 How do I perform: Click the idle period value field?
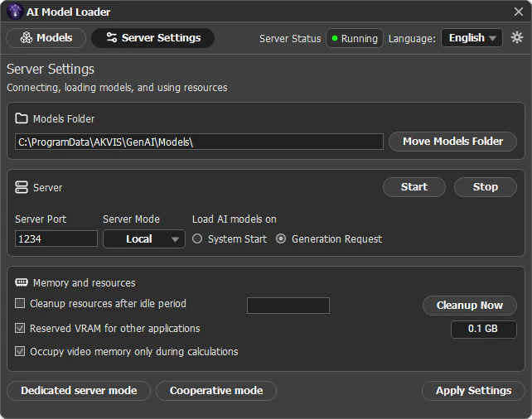coord(288,306)
